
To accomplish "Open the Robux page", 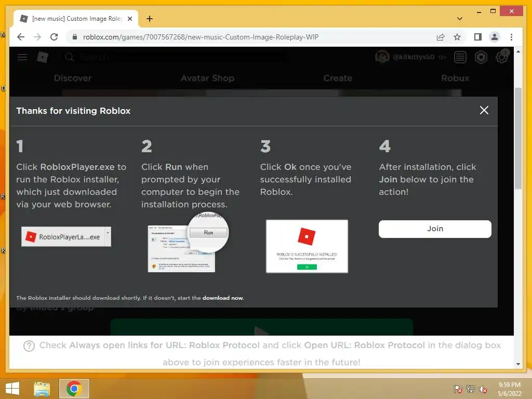I will coord(455,78).
